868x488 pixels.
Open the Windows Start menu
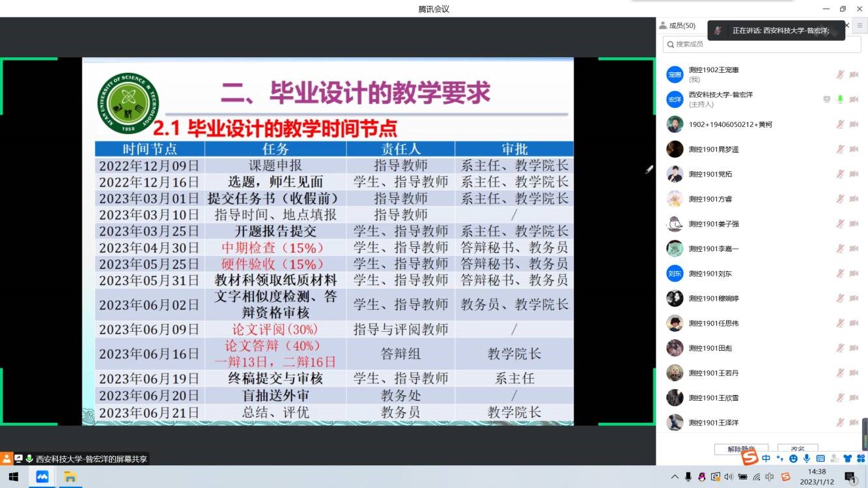point(13,477)
